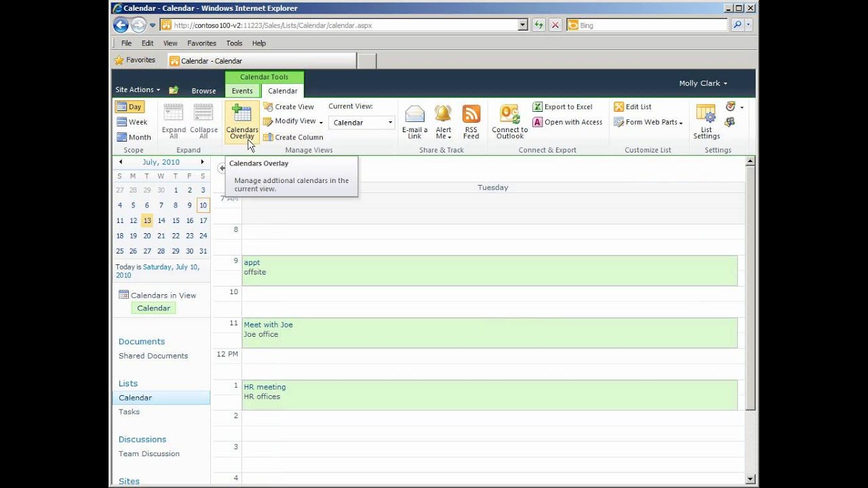868x488 pixels.
Task: Open the File menu
Action: [x=126, y=43]
